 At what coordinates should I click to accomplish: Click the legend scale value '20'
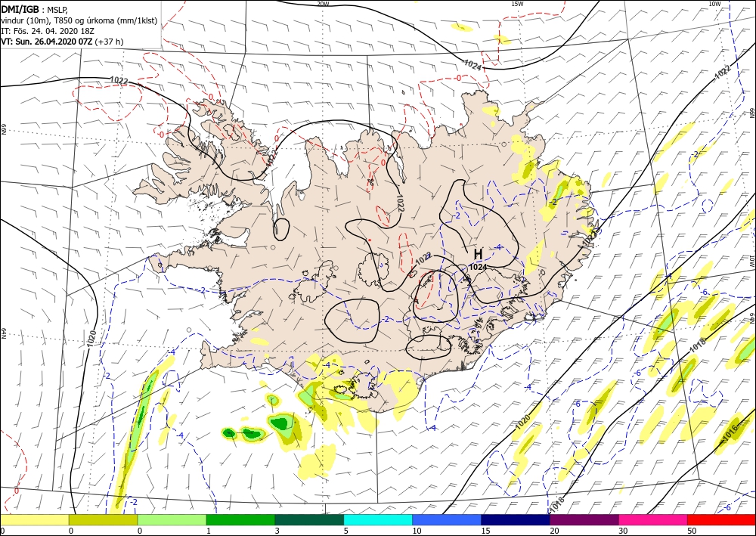554,531
